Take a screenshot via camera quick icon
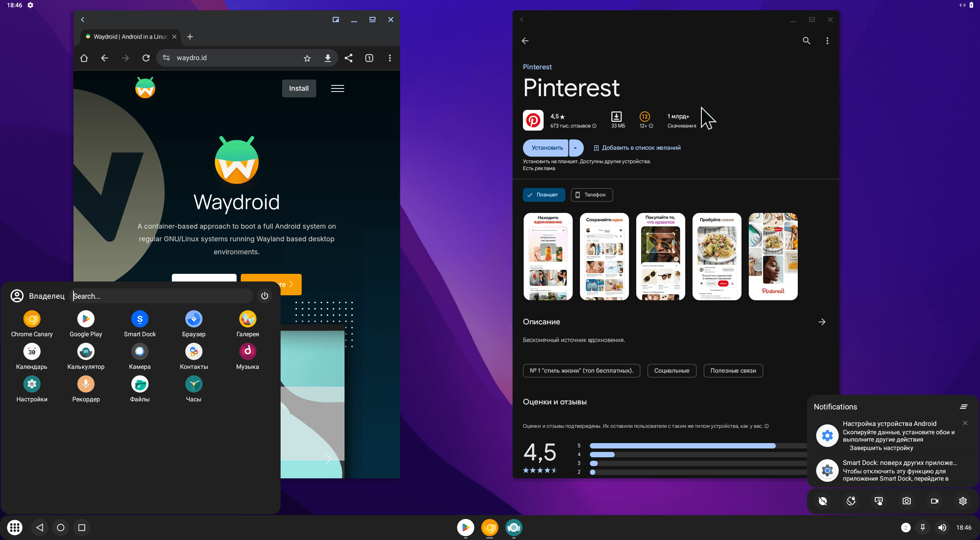This screenshot has width=980, height=540. (x=906, y=501)
